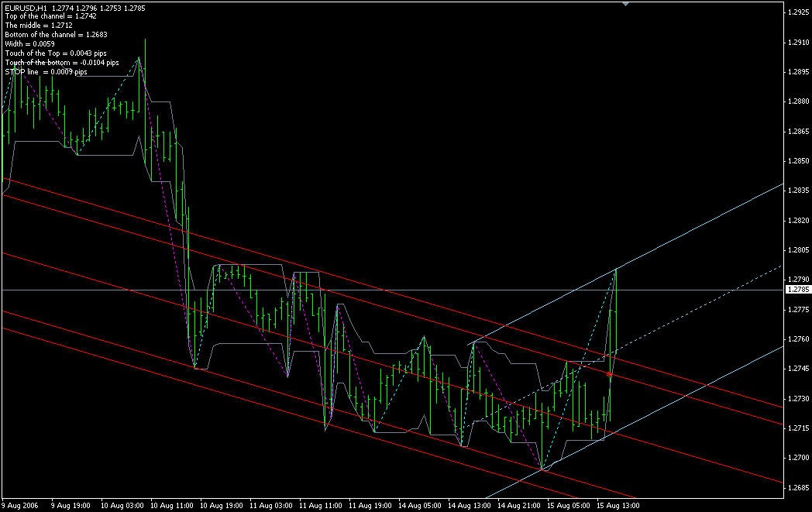812x512 pixels.
Task: Click 'Touch of the Top = 0.0043 pips'
Action: [x=56, y=53]
